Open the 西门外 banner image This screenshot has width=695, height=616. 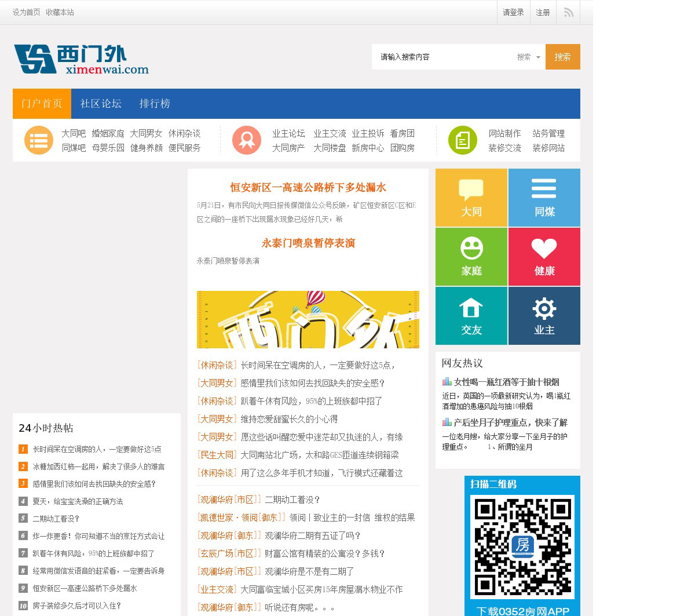point(308,319)
